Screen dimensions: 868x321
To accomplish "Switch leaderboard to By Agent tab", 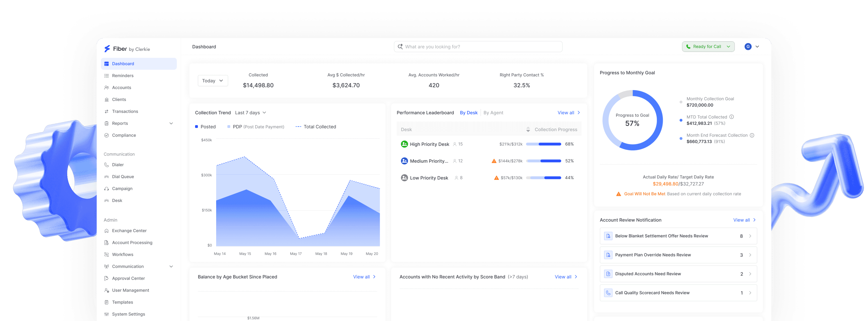I will pos(493,113).
